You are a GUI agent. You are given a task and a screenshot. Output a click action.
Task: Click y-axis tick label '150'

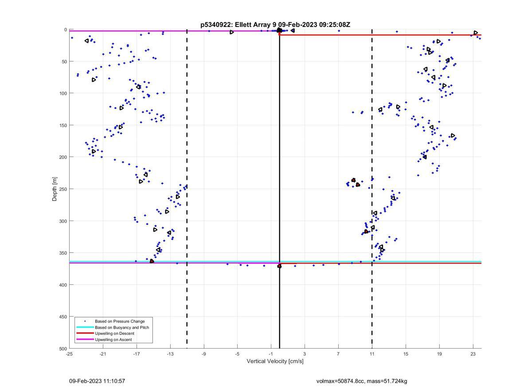63,125
